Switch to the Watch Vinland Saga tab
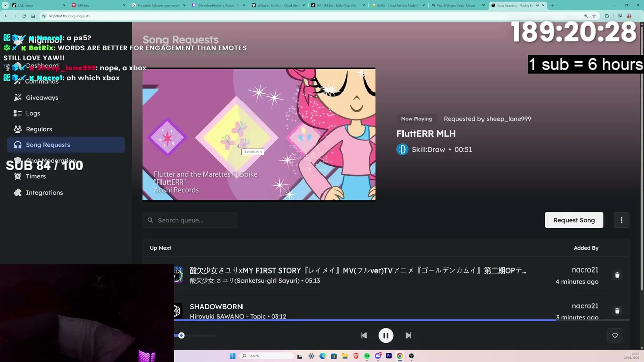644x362 pixels. click(457, 5)
